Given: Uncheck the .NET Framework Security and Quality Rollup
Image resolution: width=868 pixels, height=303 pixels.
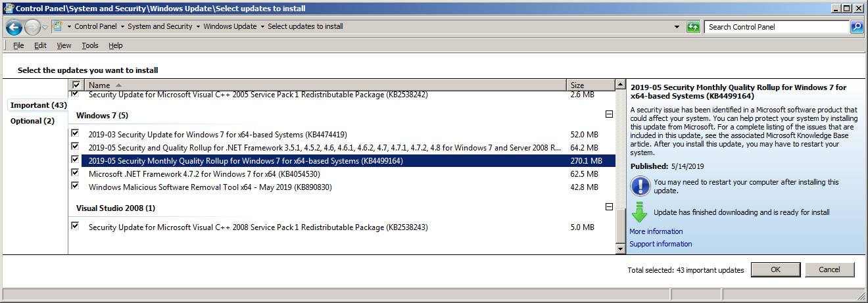Looking at the screenshot, I should point(75,147).
